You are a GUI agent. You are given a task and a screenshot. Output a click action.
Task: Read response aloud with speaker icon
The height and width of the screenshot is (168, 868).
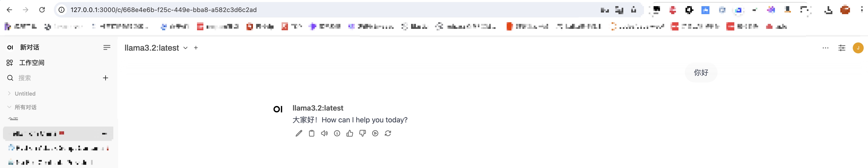324,133
